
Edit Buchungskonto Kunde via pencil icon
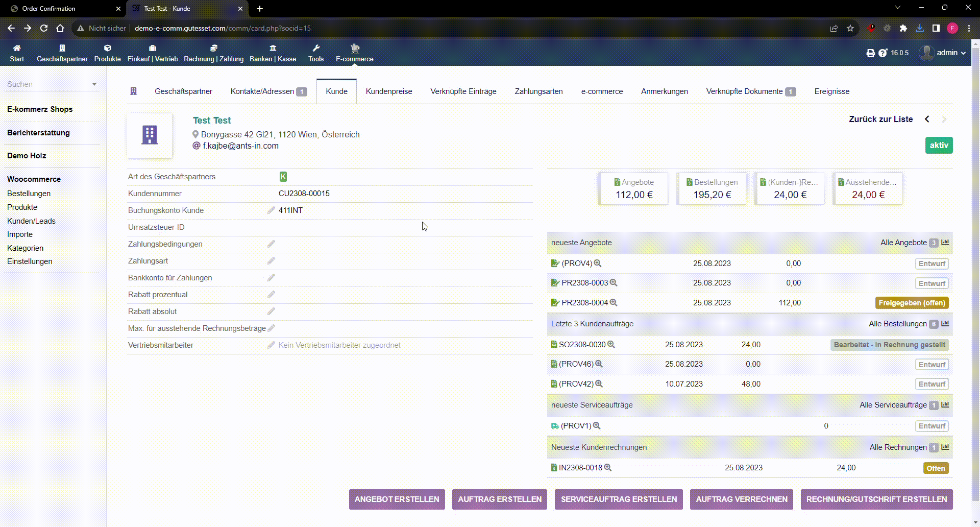(x=271, y=210)
